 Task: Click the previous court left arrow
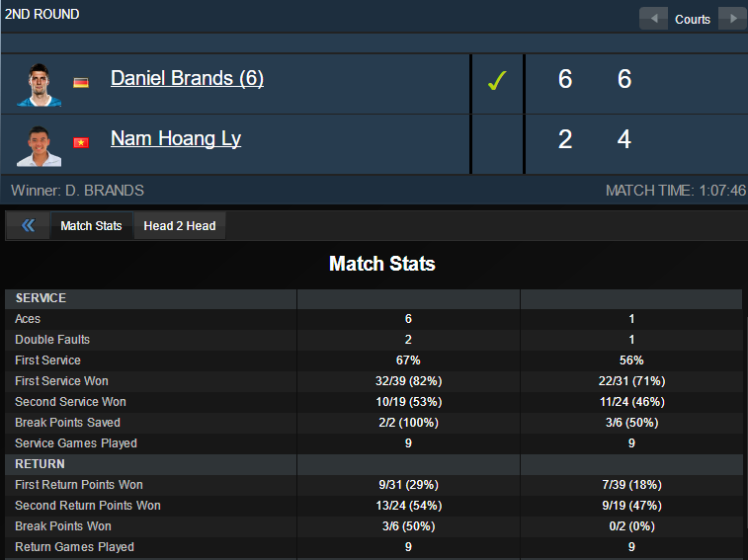(x=653, y=19)
